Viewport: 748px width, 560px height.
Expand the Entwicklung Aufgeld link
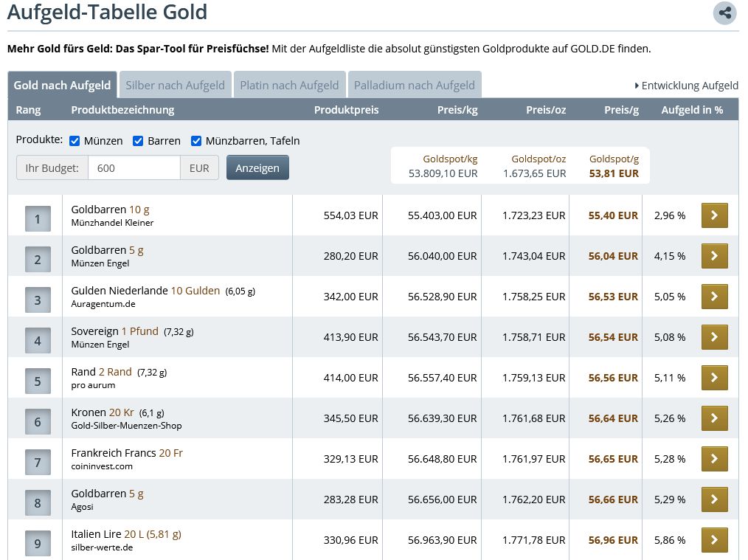tap(686, 86)
